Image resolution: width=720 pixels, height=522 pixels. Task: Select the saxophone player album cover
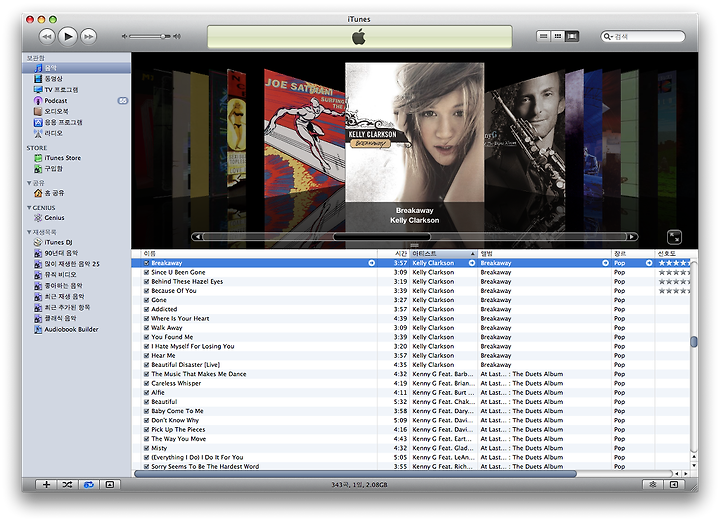[525, 134]
